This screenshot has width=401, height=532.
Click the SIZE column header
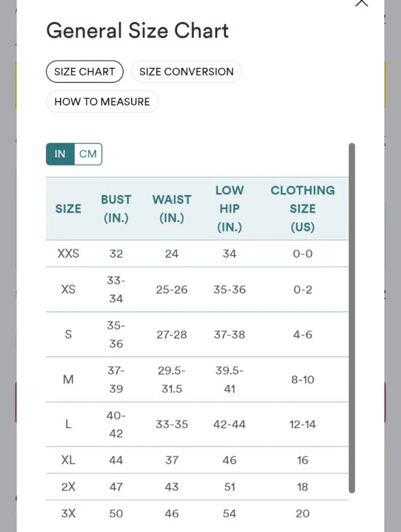tap(68, 209)
